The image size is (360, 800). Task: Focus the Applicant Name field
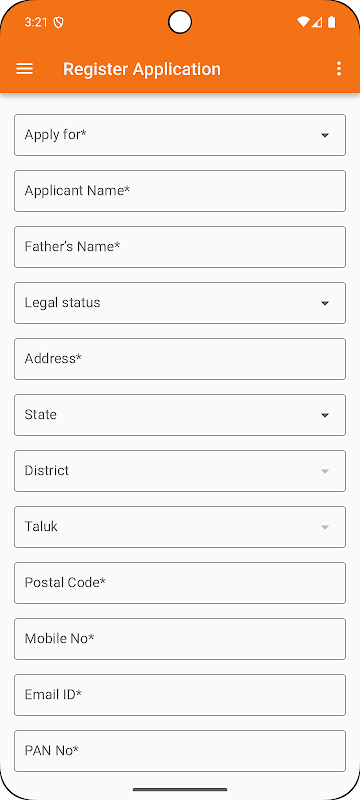pos(180,191)
